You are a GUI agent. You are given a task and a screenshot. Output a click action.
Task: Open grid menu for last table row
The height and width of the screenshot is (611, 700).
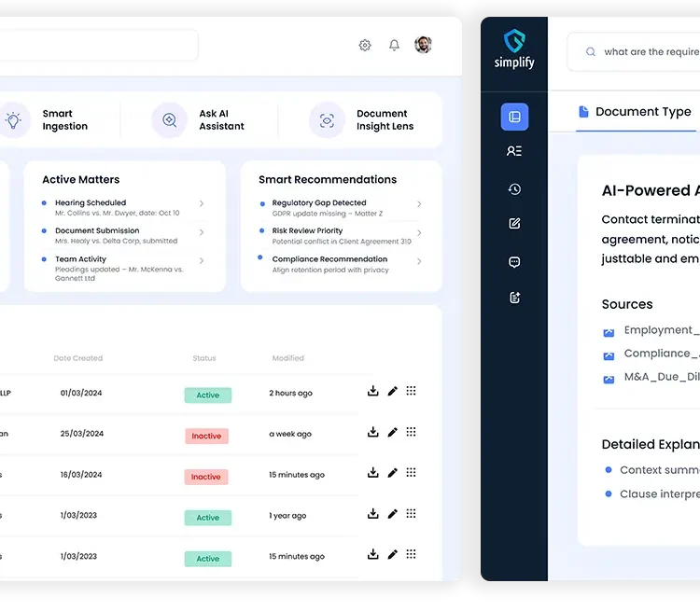click(411, 554)
